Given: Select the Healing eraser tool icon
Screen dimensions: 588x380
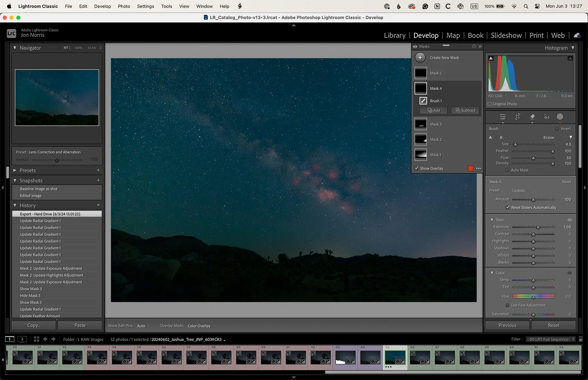Looking at the screenshot, I should pyautogui.click(x=532, y=117).
